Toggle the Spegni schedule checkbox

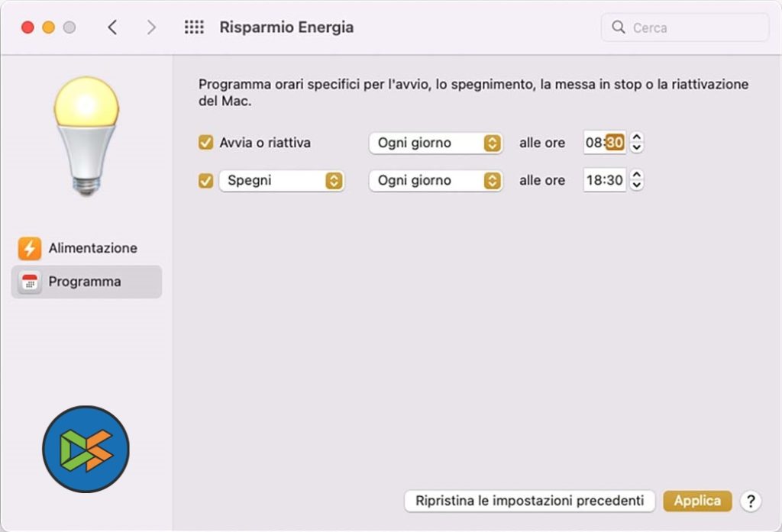coord(205,181)
